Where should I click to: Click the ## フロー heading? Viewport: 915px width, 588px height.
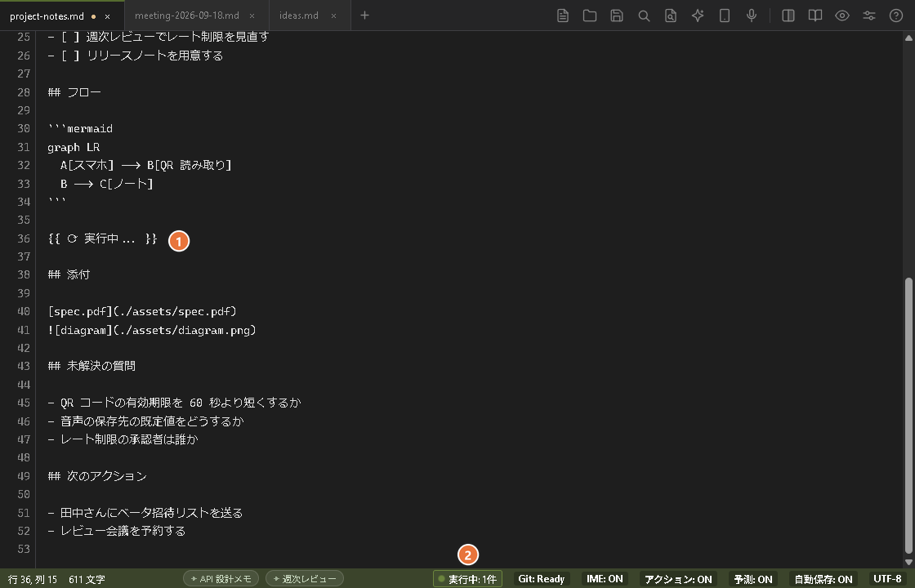pos(74,92)
